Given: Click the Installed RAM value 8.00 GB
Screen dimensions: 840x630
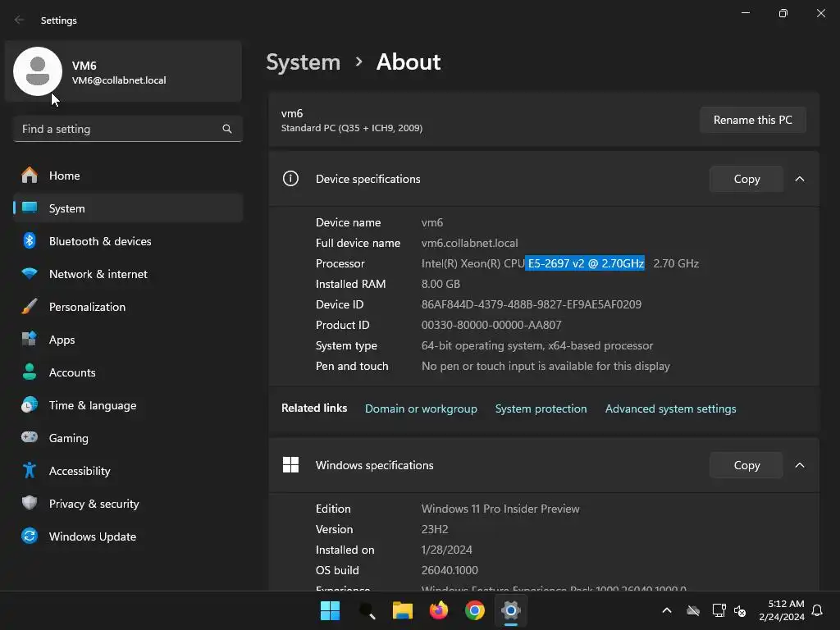Looking at the screenshot, I should click(441, 284).
